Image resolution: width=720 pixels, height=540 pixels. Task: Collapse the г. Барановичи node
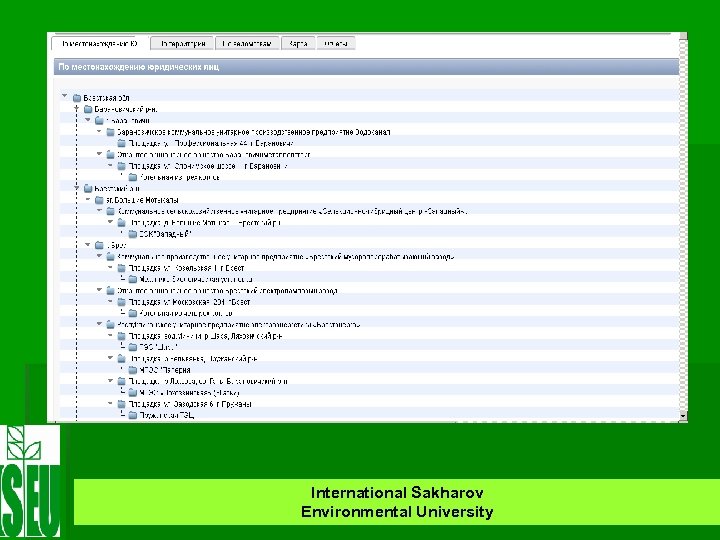click(x=88, y=120)
